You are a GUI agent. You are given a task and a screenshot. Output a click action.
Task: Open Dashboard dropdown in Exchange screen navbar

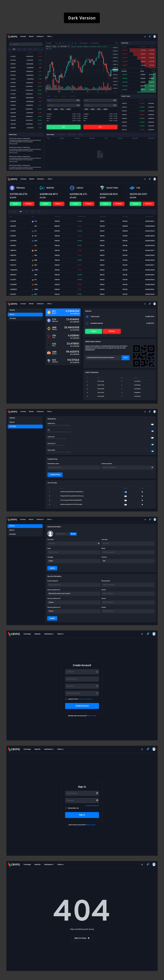40,36
